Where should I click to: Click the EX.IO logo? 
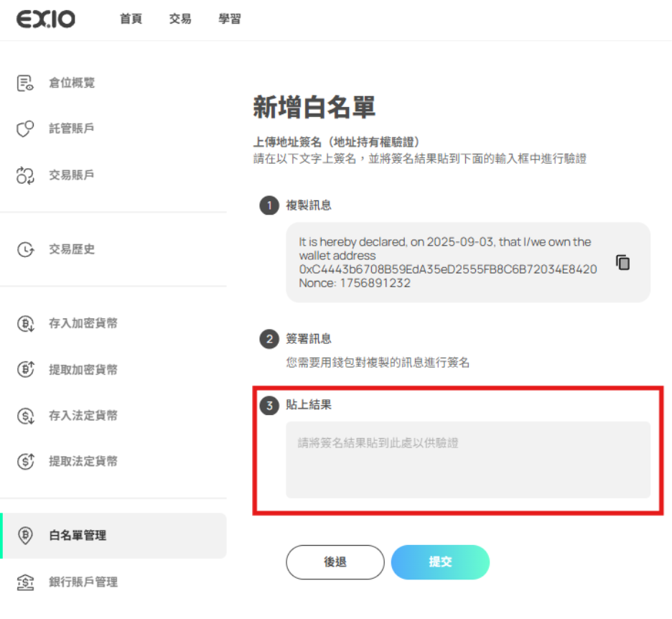[46, 19]
